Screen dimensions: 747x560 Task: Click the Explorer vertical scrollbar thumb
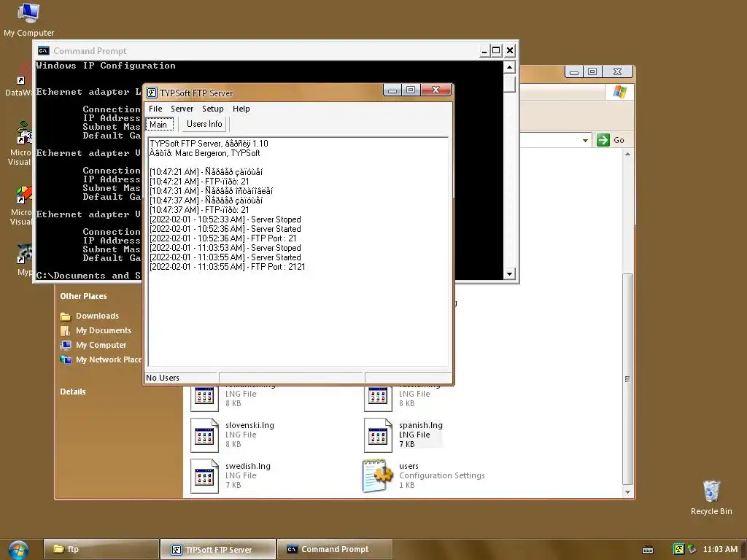[x=627, y=379]
